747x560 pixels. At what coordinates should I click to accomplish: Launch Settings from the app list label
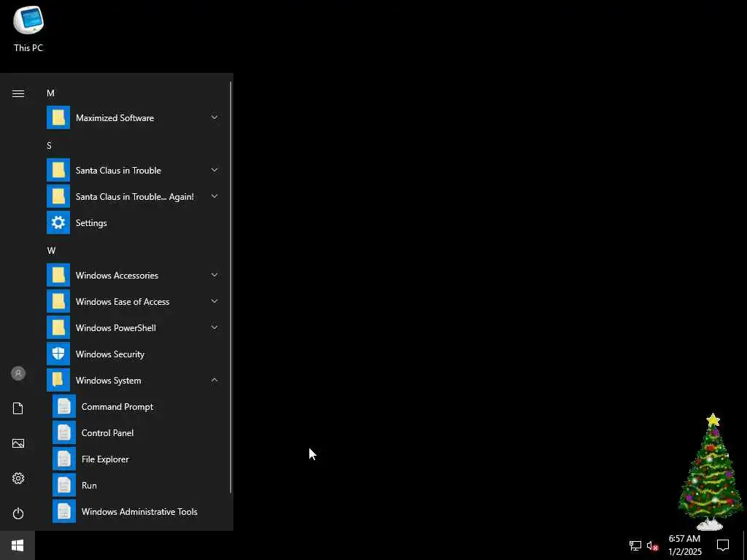tap(91, 223)
